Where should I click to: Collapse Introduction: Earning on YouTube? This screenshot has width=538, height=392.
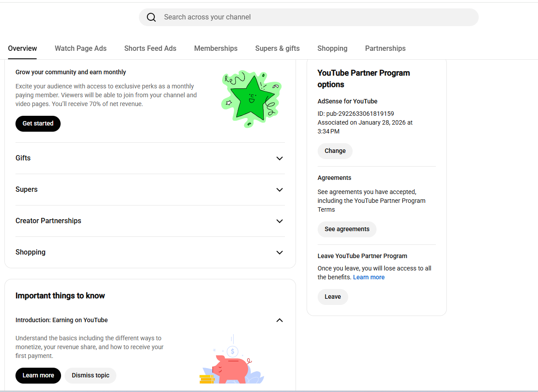pyautogui.click(x=280, y=320)
